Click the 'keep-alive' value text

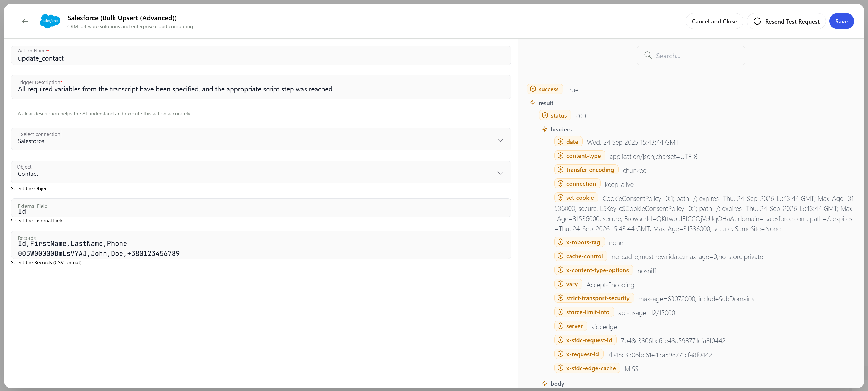[x=619, y=184]
